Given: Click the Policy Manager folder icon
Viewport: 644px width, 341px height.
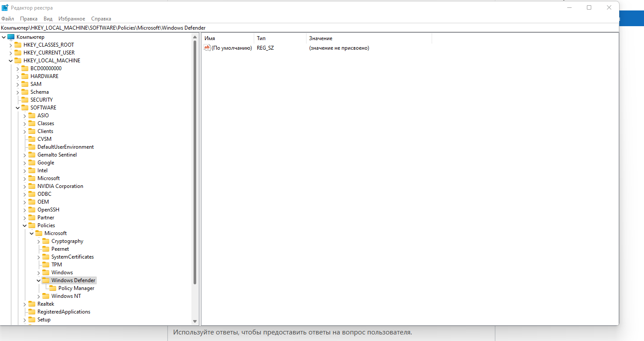Looking at the screenshot, I should pos(53,288).
